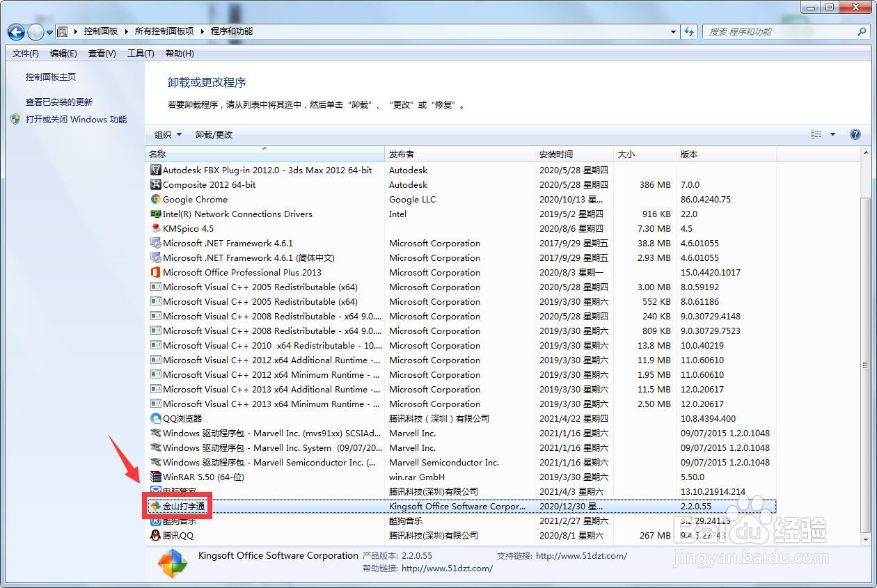Open the 文件(F) menu
This screenshot has height=588, width=877.
26,54
